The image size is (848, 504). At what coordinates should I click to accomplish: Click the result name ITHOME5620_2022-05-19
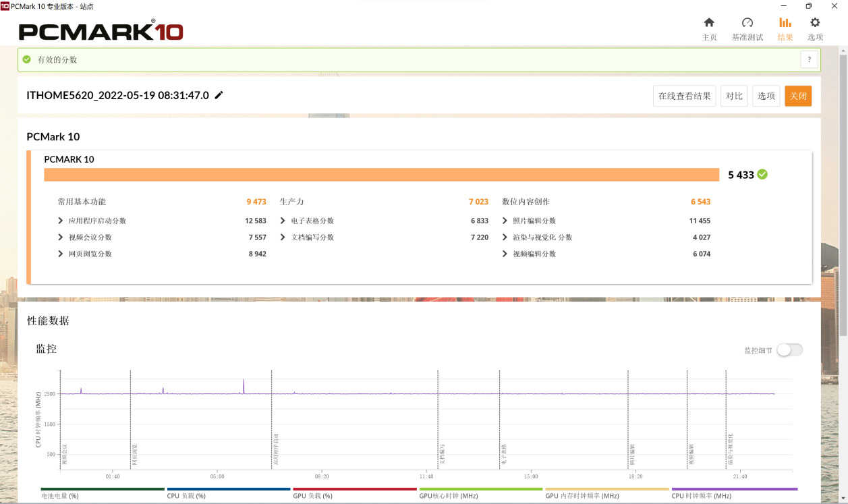point(117,95)
